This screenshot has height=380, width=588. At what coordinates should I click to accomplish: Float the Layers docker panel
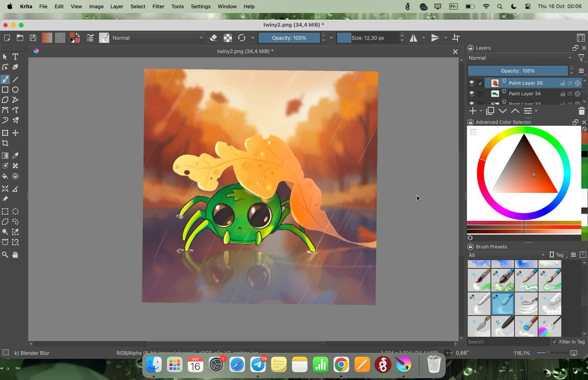click(575, 48)
